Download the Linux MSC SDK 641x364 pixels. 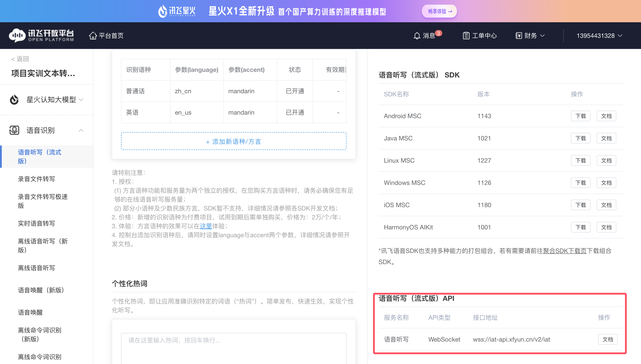[x=580, y=160]
